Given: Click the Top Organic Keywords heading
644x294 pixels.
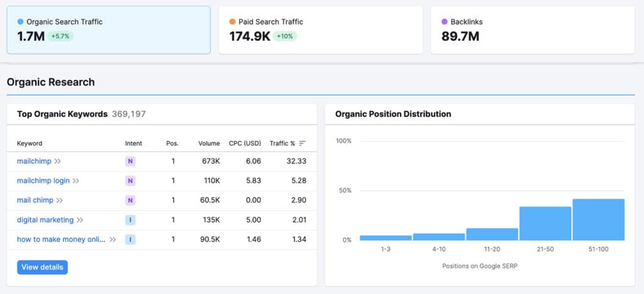Looking at the screenshot, I should point(62,114).
